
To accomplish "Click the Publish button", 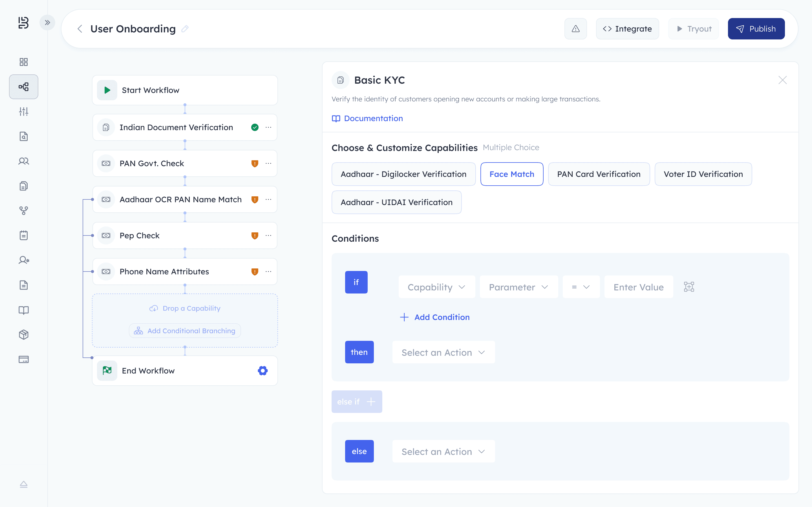I will point(756,29).
